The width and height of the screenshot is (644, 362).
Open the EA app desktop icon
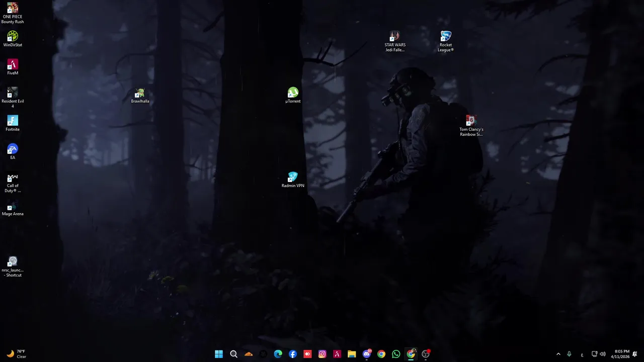tap(13, 151)
